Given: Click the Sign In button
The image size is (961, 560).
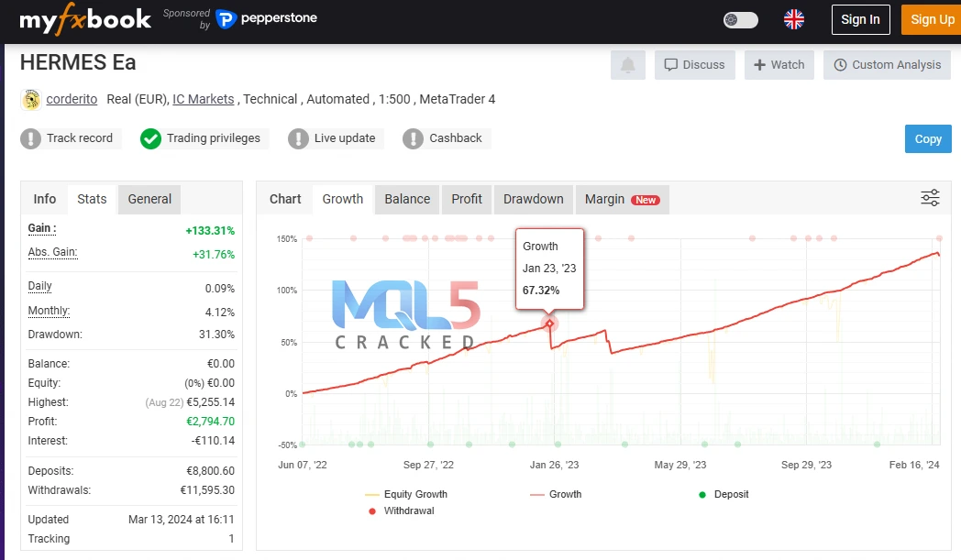Looking at the screenshot, I should point(860,19).
